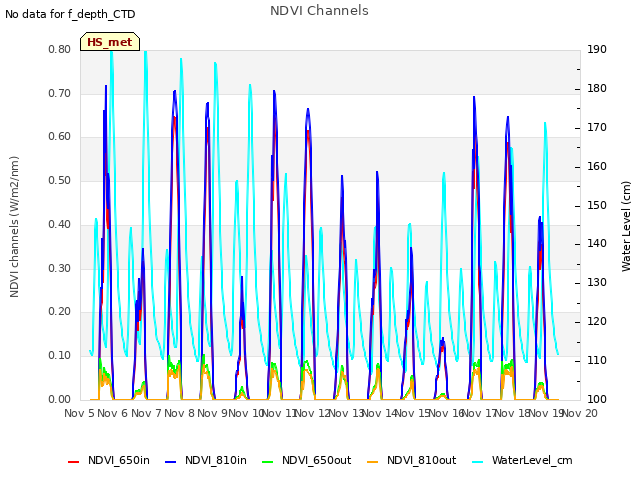
Task: Click the 100 right axis tick label
Action: (x=597, y=400)
